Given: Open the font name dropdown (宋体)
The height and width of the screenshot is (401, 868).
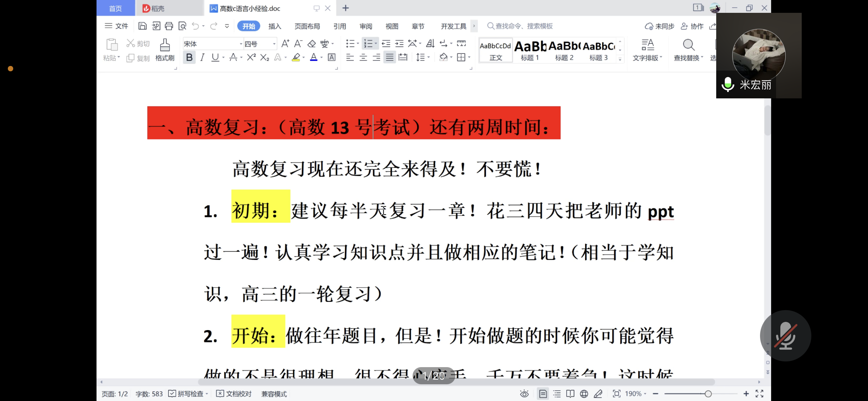Looking at the screenshot, I should [x=241, y=44].
